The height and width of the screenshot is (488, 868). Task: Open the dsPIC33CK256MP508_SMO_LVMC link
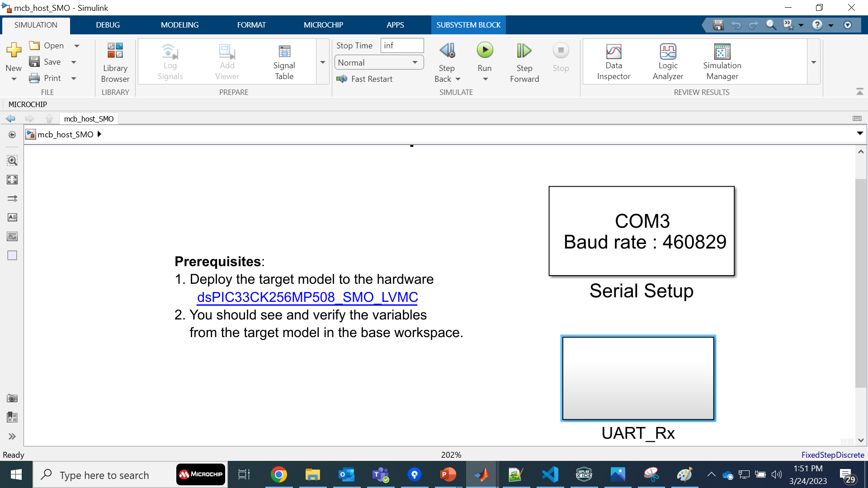[x=307, y=297]
